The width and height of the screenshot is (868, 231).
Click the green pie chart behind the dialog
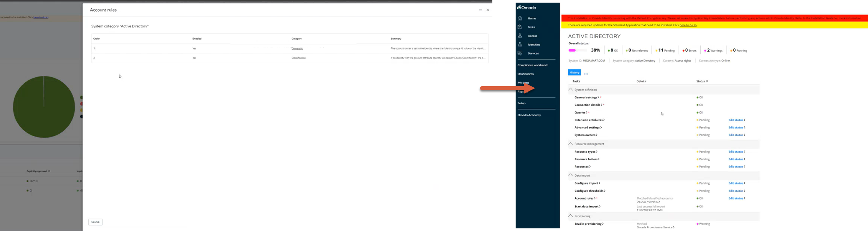[x=44, y=107]
